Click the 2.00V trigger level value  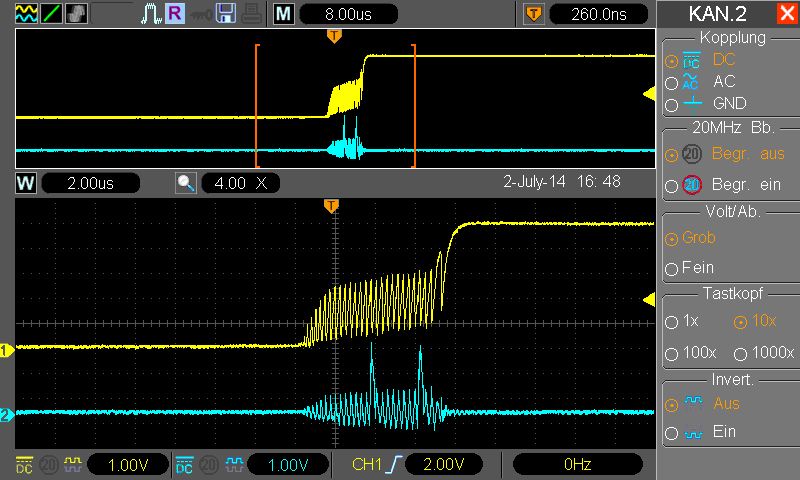click(444, 464)
